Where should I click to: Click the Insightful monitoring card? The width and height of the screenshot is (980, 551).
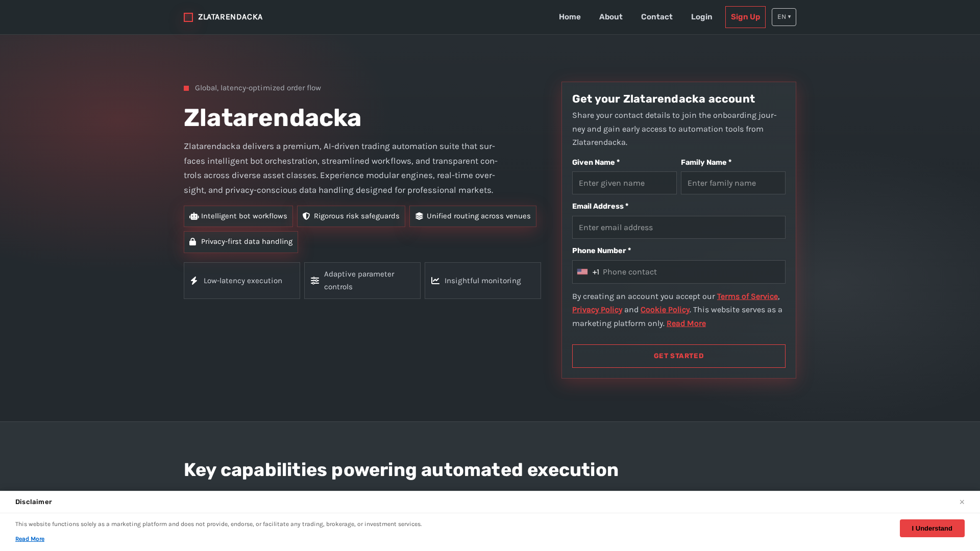(x=483, y=281)
